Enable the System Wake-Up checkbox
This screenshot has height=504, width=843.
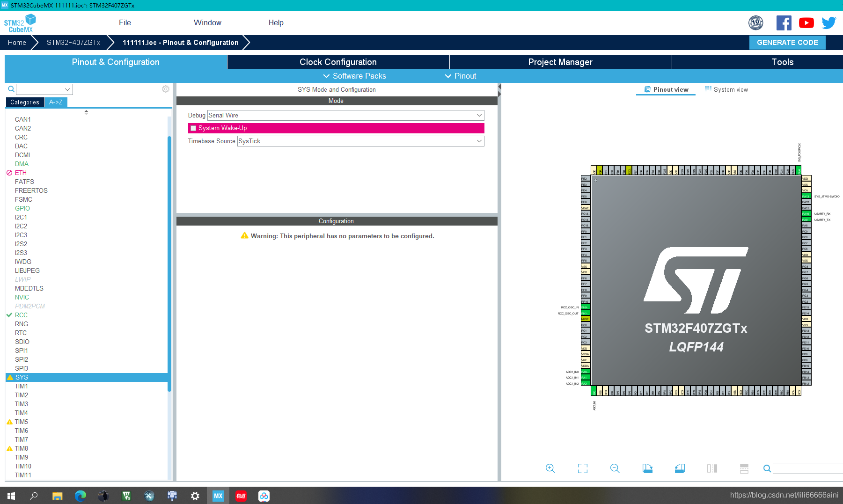click(193, 128)
